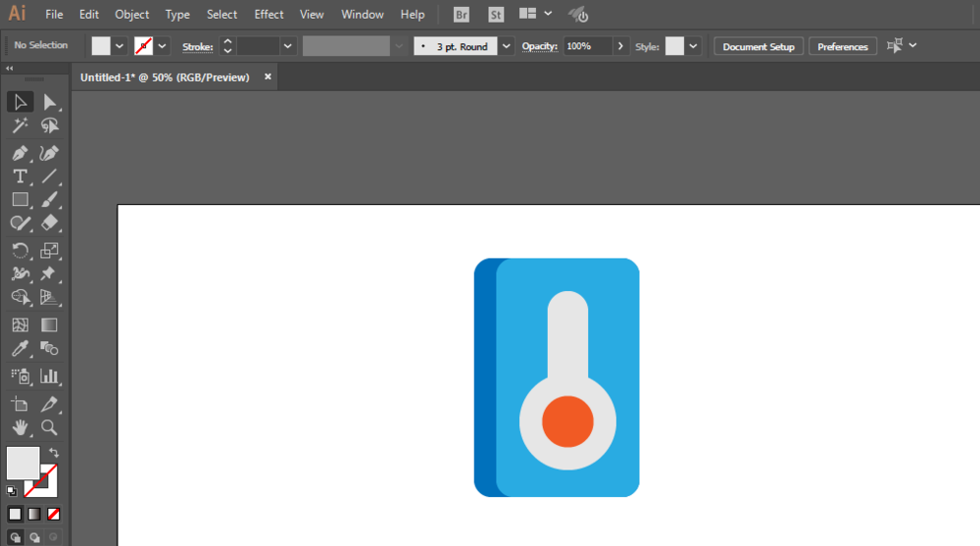The image size is (980, 546).
Task: Reset to default fill and stroke
Action: coord(12,491)
